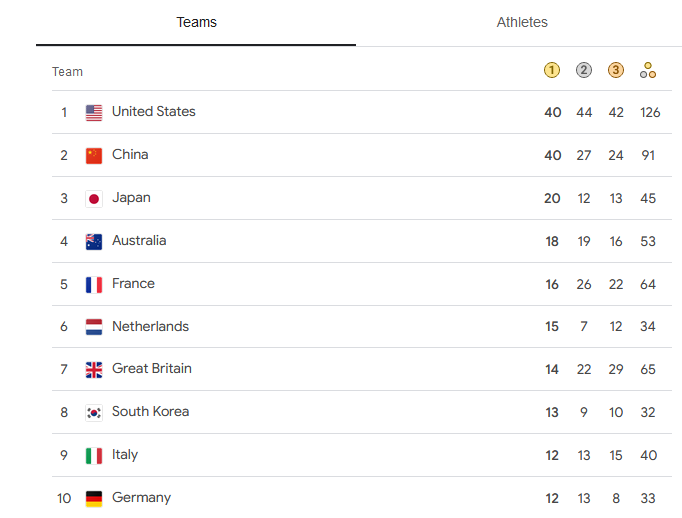Switch to the Athletes tab
This screenshot has height=518, width=682.
point(522,22)
